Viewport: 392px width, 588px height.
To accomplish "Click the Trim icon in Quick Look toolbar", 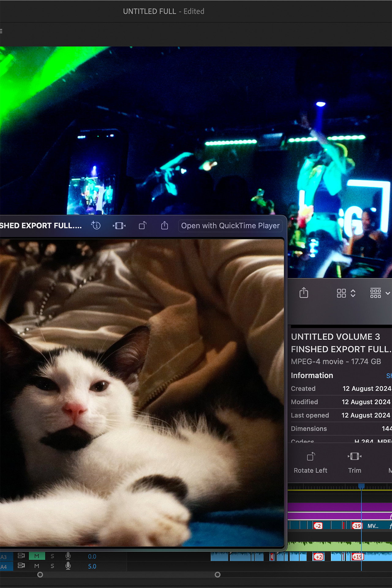I will (119, 226).
